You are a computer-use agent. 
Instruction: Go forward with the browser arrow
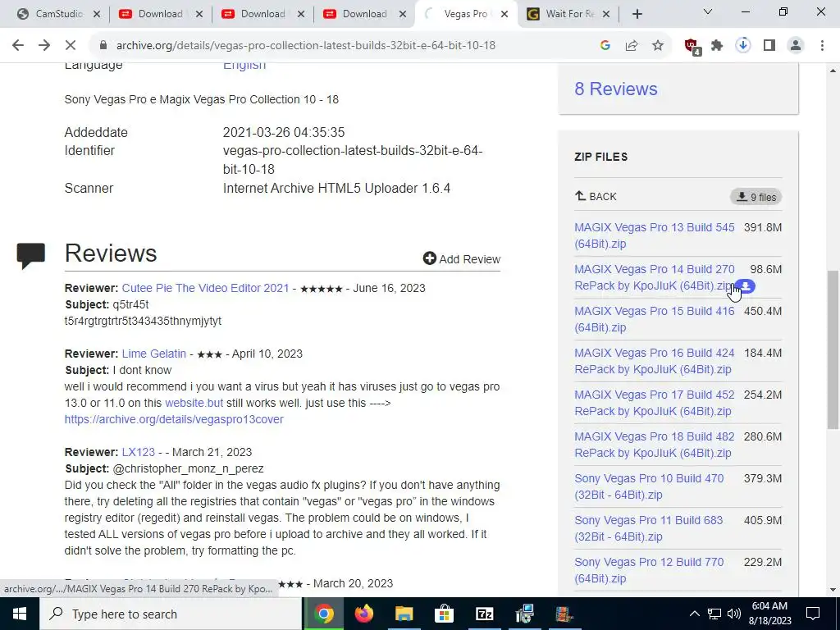(44, 46)
